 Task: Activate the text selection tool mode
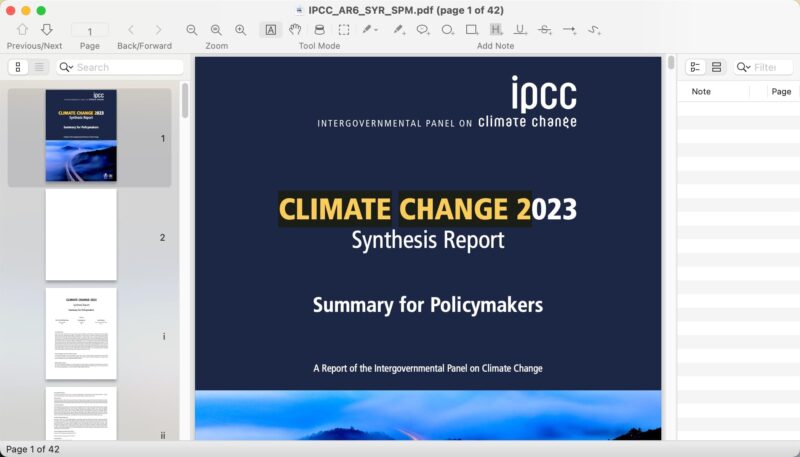(271, 30)
